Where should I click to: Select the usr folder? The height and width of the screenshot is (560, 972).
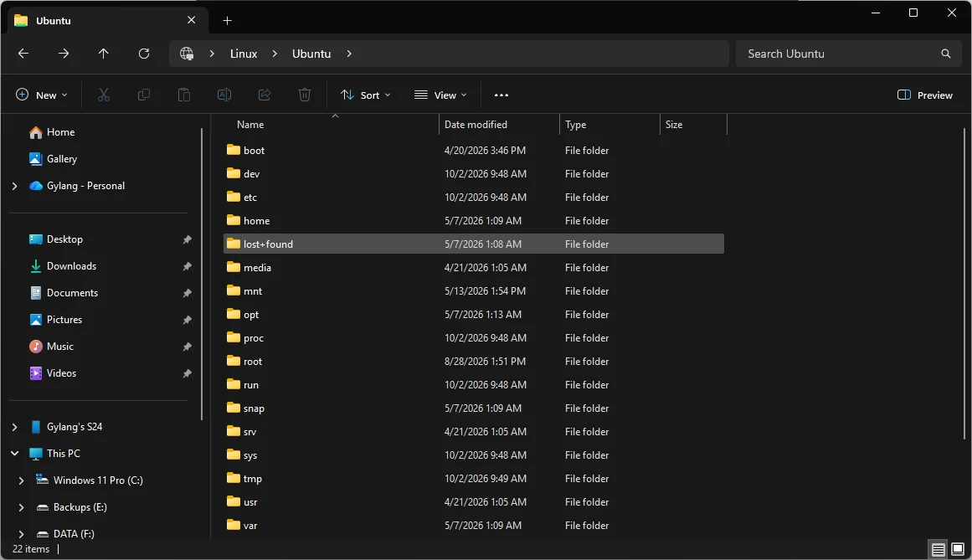click(x=474, y=502)
